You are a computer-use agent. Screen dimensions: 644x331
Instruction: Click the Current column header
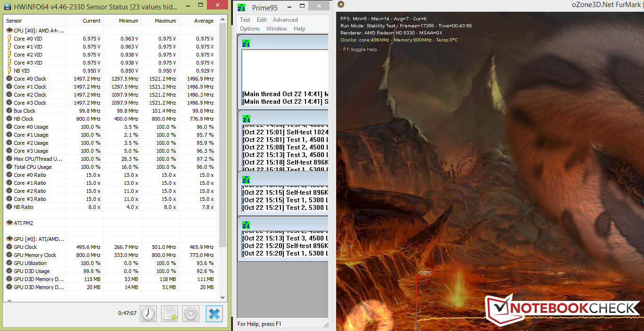click(x=85, y=21)
